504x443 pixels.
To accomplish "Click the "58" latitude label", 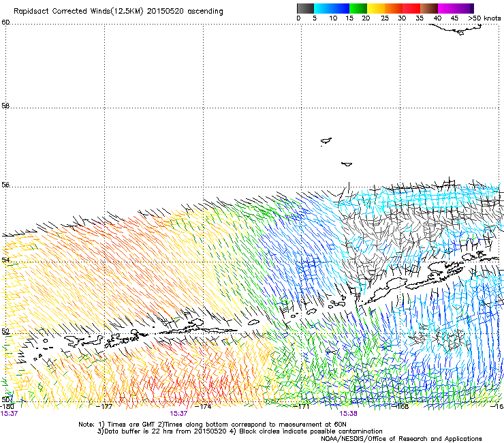I will tap(5, 106).
